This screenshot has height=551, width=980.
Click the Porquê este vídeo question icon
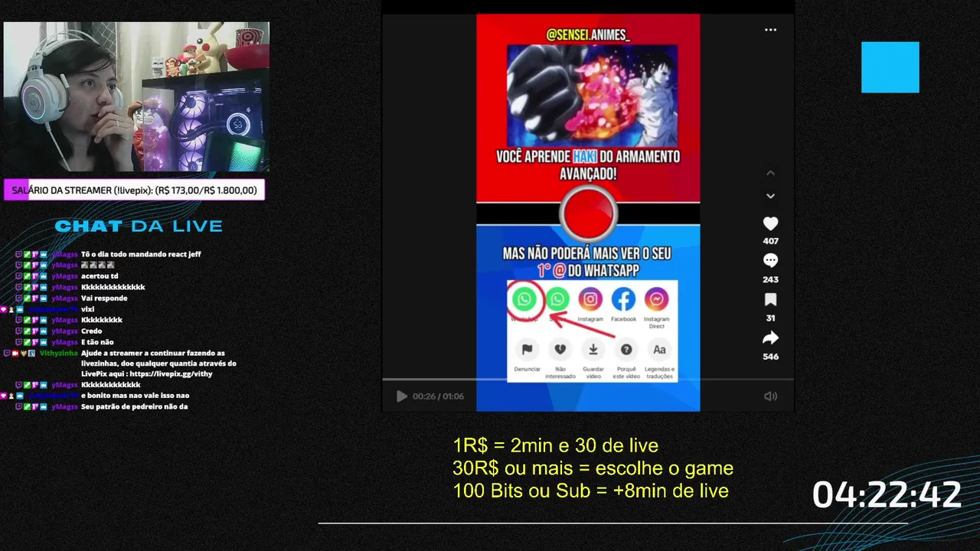click(x=626, y=350)
